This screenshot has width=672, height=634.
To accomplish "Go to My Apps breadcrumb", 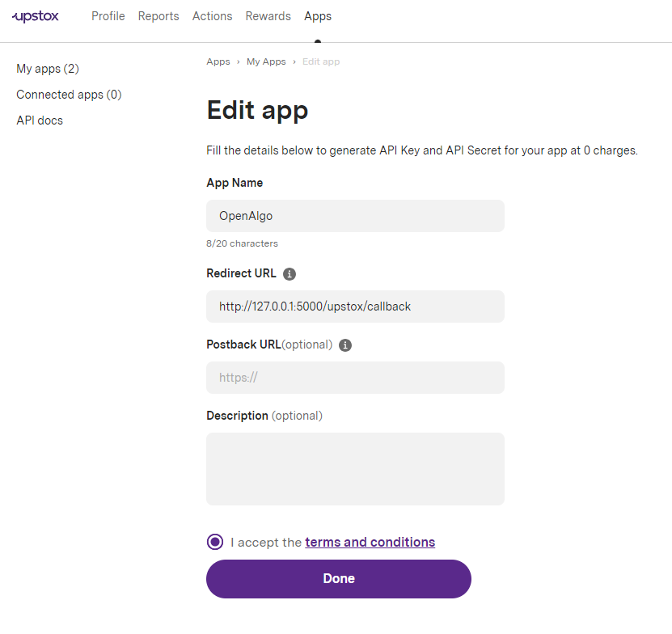I will point(266,62).
